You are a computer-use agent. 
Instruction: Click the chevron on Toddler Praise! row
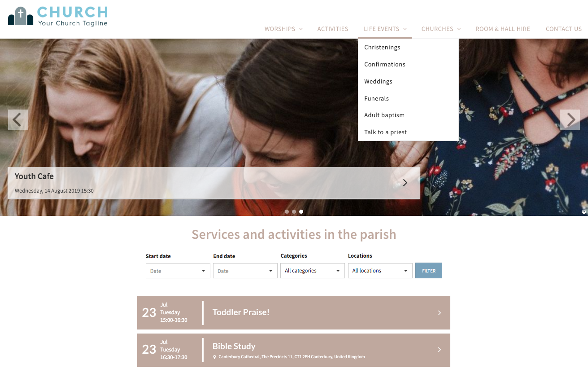click(x=439, y=313)
